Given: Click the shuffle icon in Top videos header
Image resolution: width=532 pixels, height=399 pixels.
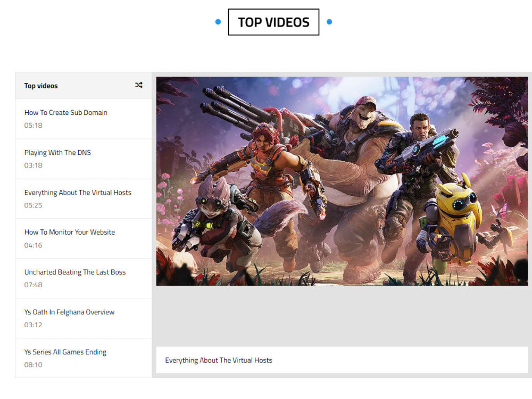Looking at the screenshot, I should (x=138, y=85).
